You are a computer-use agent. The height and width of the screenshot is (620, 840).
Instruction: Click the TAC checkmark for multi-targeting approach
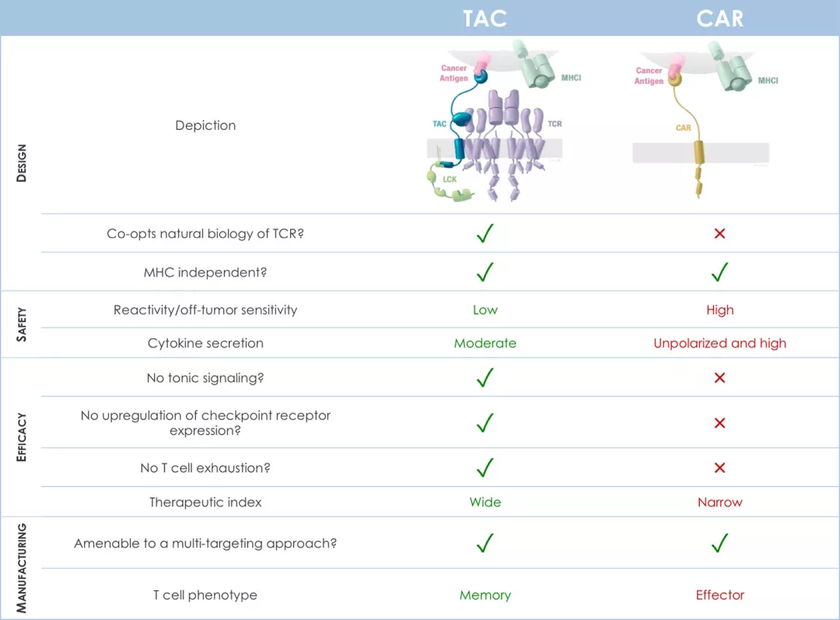pos(485,543)
